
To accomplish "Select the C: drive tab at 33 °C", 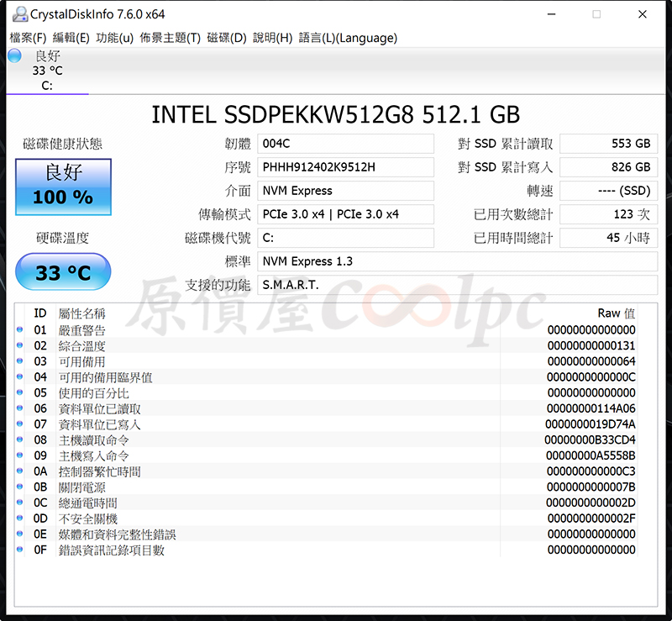I will pyautogui.click(x=47, y=71).
